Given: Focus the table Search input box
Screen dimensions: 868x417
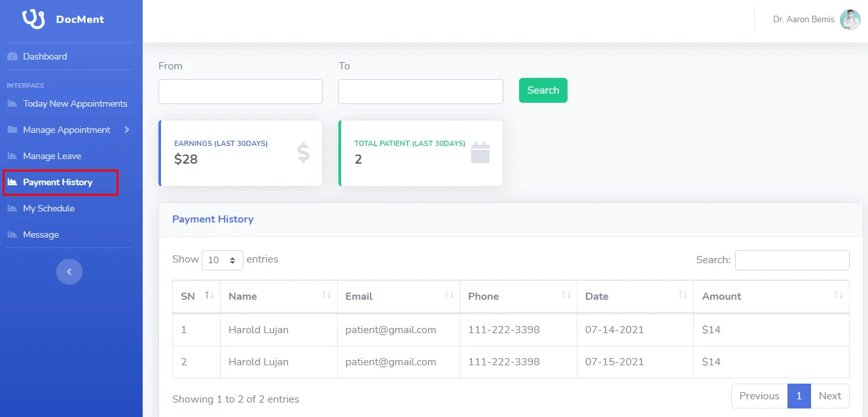Looking at the screenshot, I should point(792,260).
